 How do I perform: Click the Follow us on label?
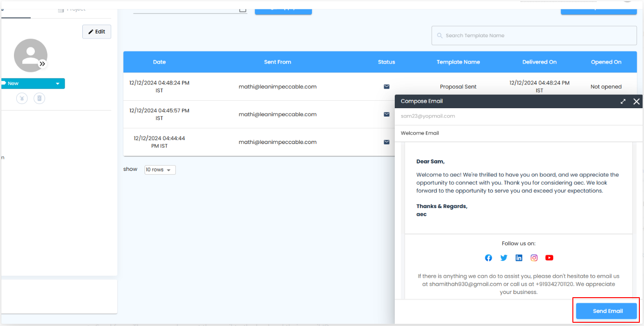pyautogui.click(x=518, y=243)
